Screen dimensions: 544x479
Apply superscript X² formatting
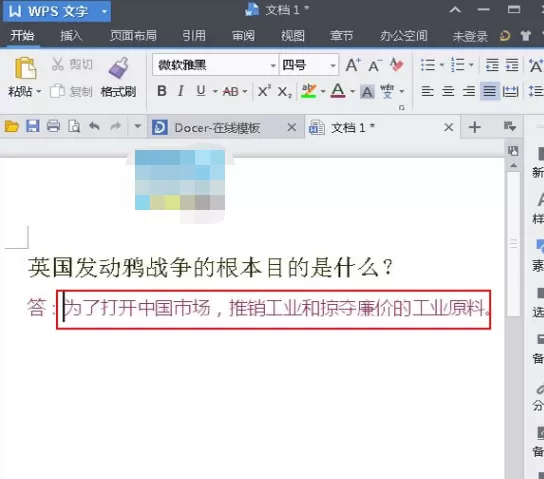[x=264, y=92]
